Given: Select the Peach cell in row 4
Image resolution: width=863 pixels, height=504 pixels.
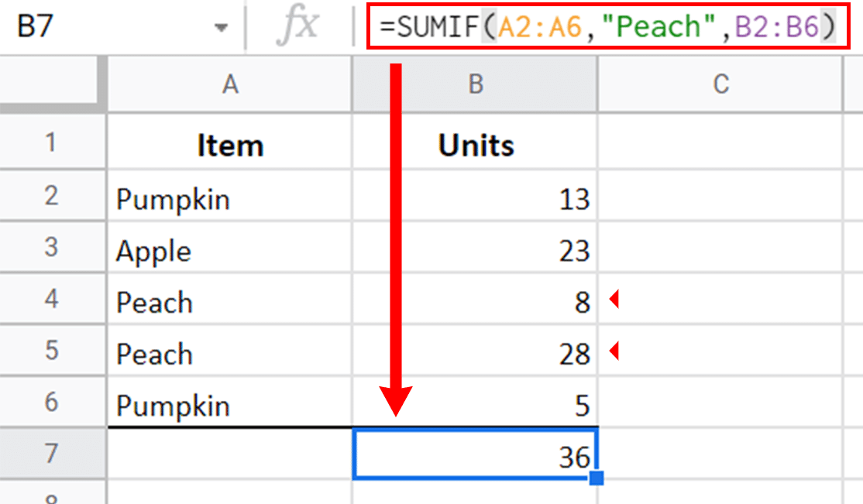Looking at the screenshot, I should [x=229, y=302].
